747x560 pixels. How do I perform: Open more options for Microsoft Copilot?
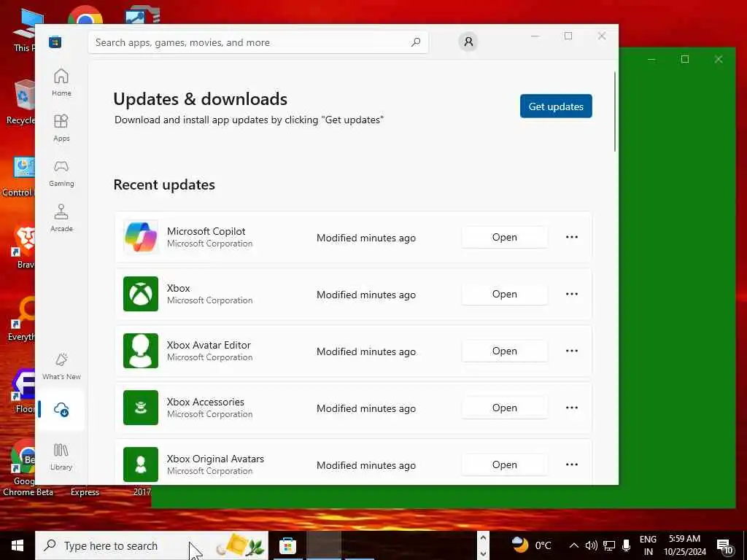[572, 237]
